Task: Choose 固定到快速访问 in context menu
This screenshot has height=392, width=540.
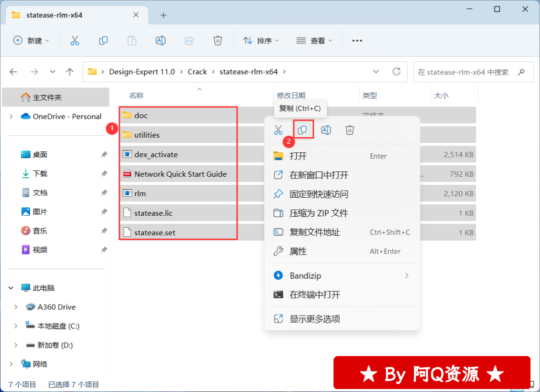Action: tap(342, 194)
